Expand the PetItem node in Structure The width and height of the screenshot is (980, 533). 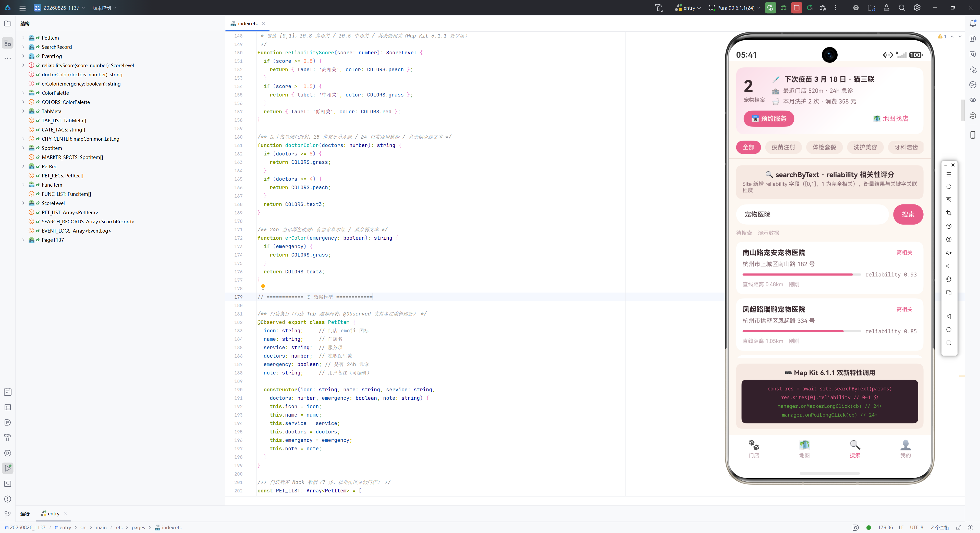click(23, 38)
